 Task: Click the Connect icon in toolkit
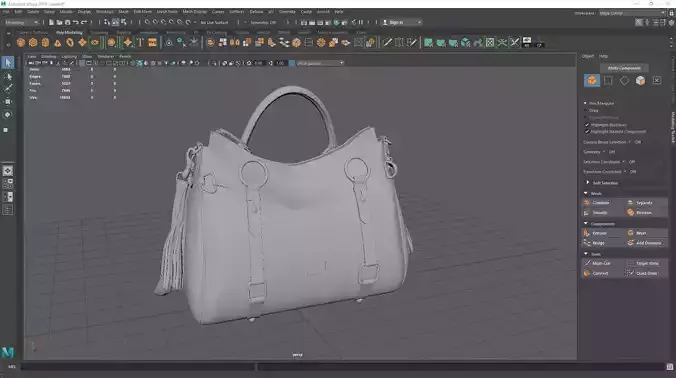(x=587, y=273)
